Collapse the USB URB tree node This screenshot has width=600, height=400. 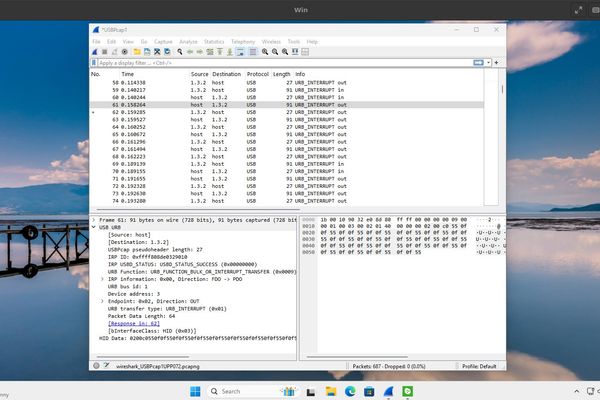pos(94,227)
